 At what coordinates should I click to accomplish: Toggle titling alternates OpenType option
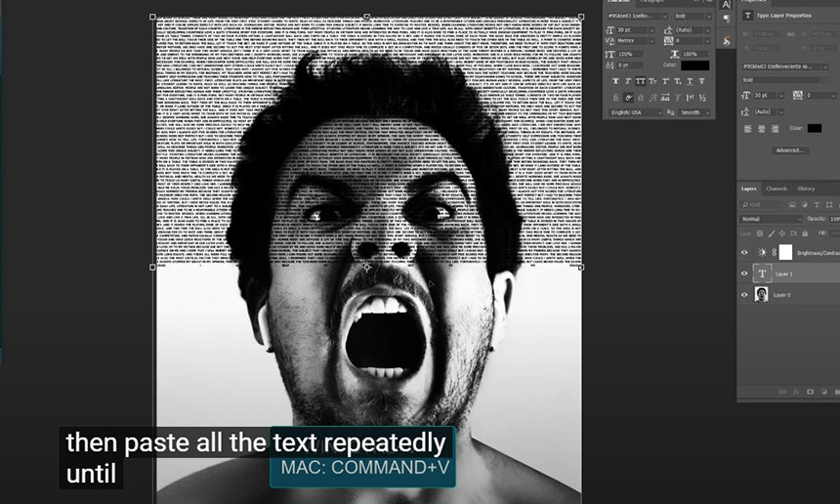(678, 98)
